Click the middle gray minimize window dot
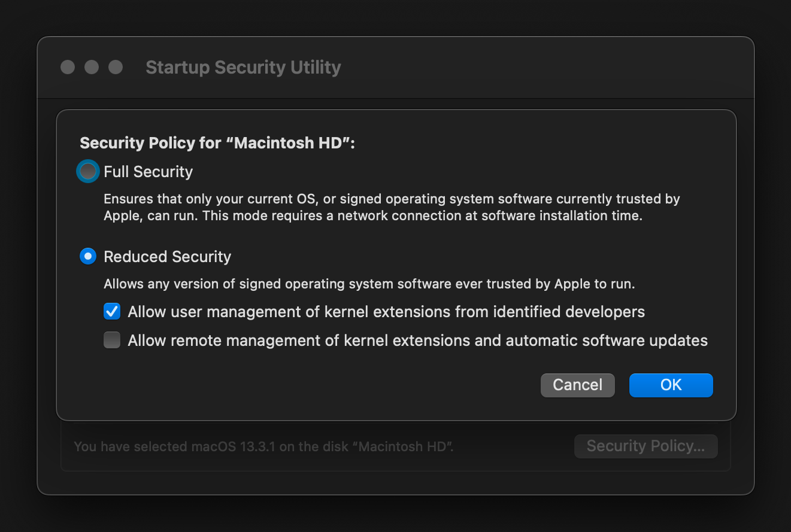The image size is (791, 532). 92,67
